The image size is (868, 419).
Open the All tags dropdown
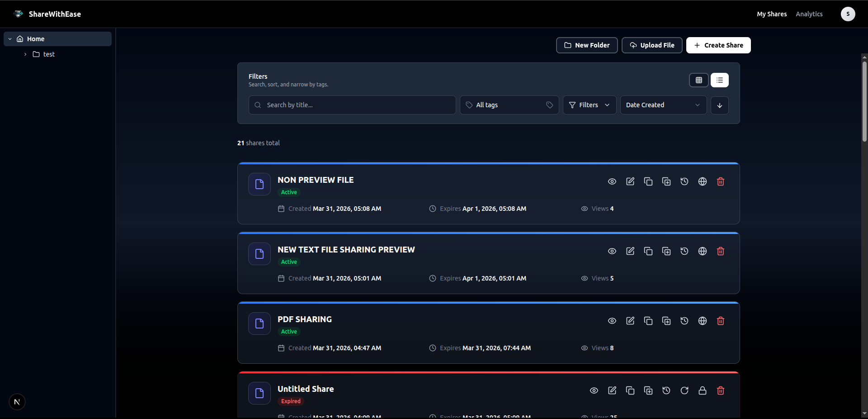click(x=509, y=105)
